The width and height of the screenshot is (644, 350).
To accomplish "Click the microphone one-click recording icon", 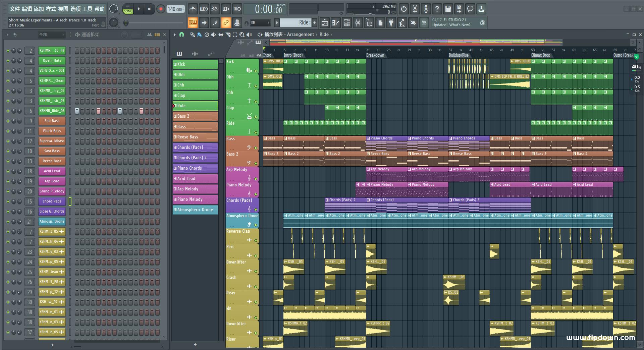I will (x=426, y=9).
